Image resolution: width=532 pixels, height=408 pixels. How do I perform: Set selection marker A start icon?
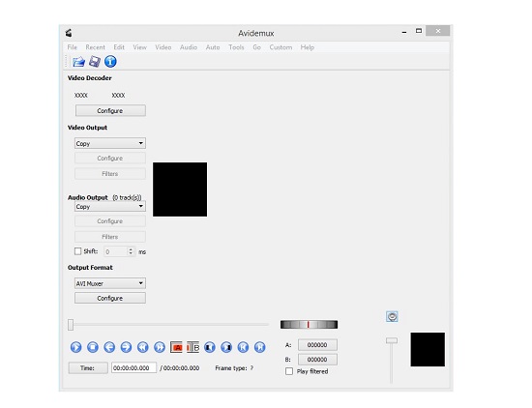[176, 347]
